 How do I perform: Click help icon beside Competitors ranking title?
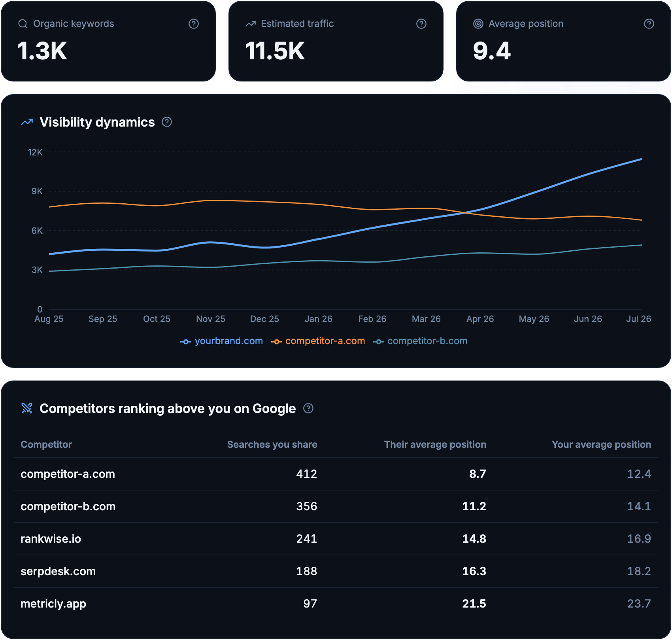pyautogui.click(x=308, y=408)
